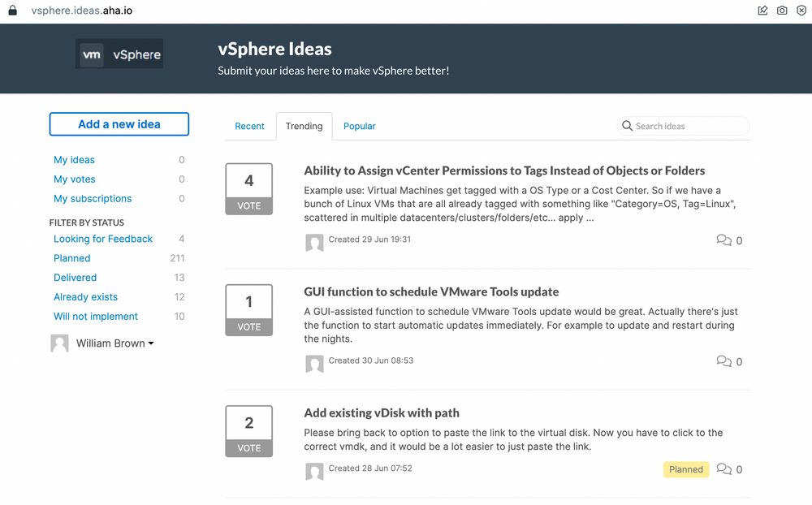Filter ideas by Already exists status
Screen dimensions: 812x505
[x=85, y=297]
